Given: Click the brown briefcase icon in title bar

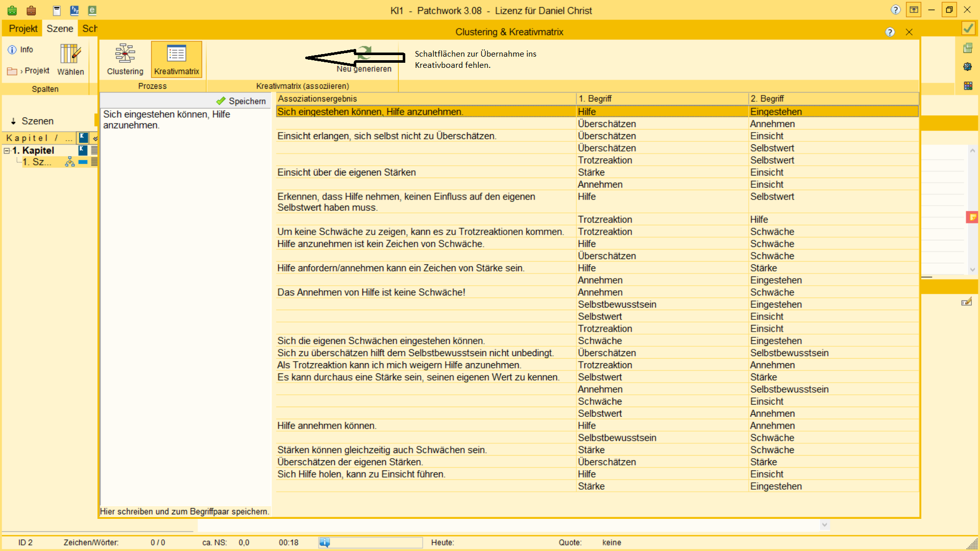Looking at the screenshot, I should pyautogui.click(x=31, y=10).
